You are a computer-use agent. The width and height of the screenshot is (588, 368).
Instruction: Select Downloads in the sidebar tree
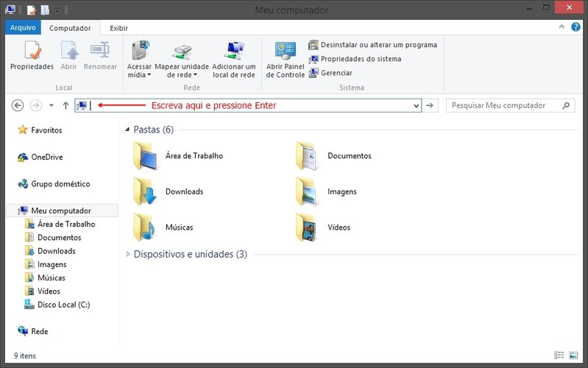(x=50, y=251)
